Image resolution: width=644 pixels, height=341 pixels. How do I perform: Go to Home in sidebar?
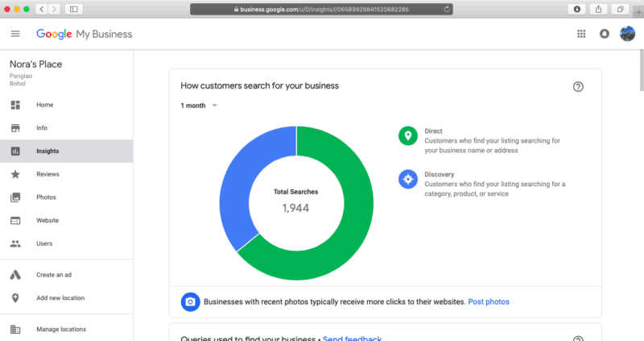pos(44,105)
